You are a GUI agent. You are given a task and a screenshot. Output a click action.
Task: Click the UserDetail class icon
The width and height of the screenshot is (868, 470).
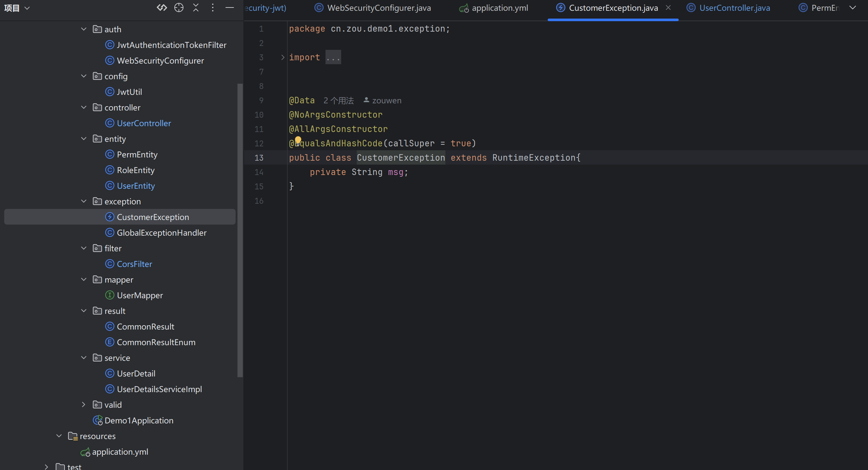[109, 373]
